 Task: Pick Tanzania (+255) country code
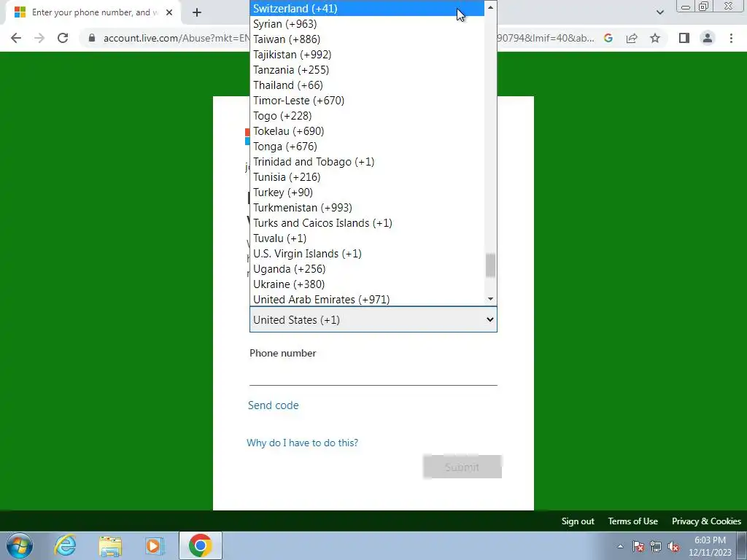pos(367,69)
